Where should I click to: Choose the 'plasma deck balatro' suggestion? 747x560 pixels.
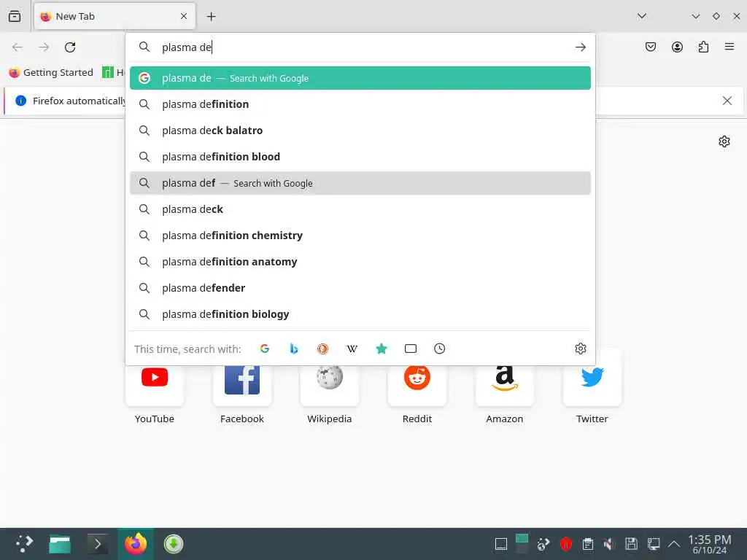click(360, 131)
